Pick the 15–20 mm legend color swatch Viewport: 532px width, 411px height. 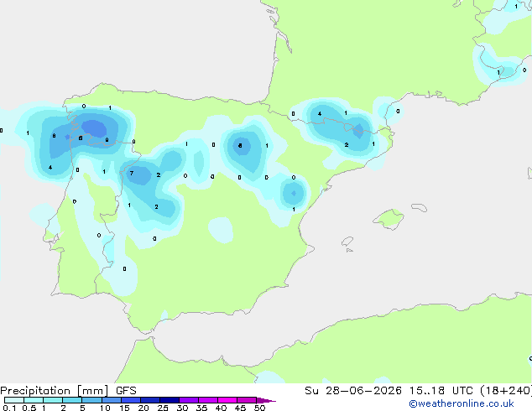(x=130, y=400)
